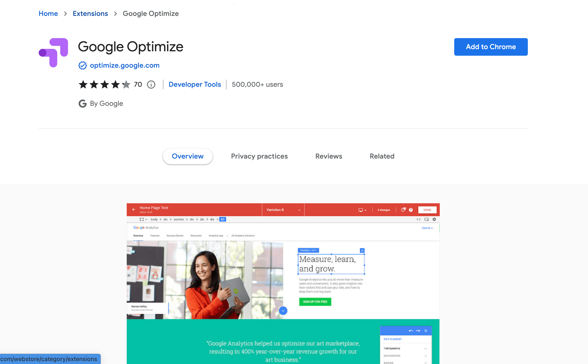Viewport: 588px width, 364px height.
Task: Click the rating info icon next to 70
Action: [151, 85]
